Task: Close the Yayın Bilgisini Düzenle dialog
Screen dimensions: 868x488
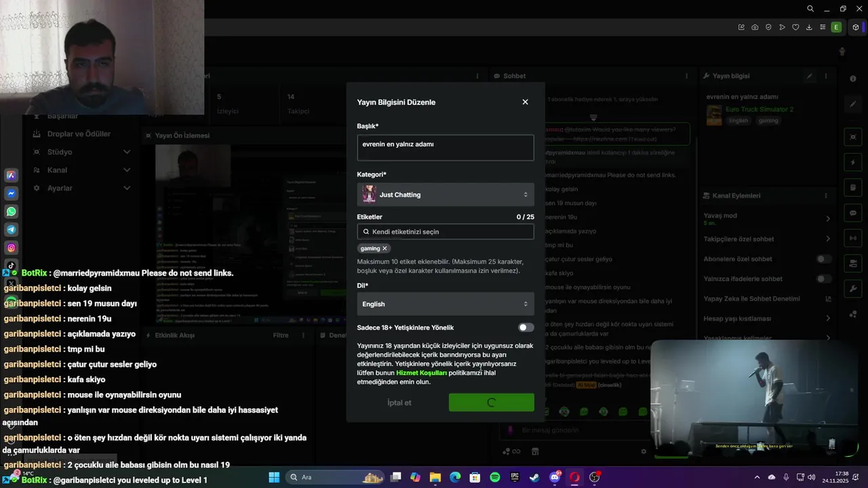Action: click(x=525, y=102)
